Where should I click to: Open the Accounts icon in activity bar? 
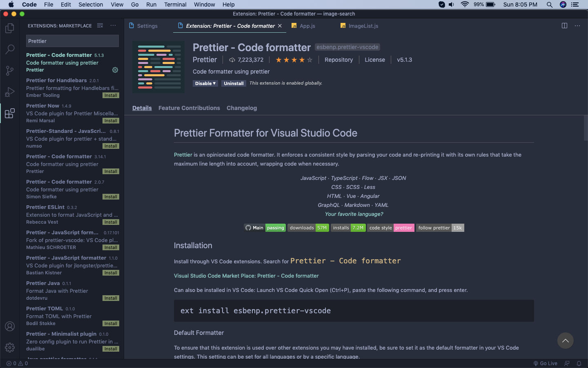(10, 326)
